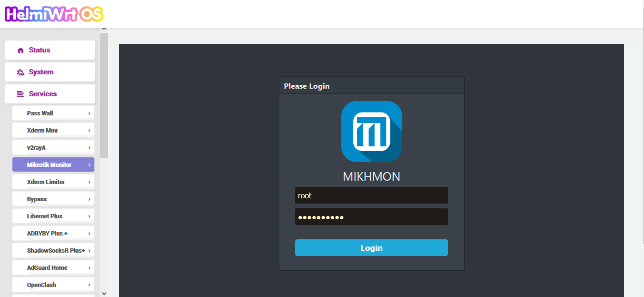This screenshot has height=297, width=644.
Task: Click sidebar scrollbar up arrow
Action: (104, 30)
